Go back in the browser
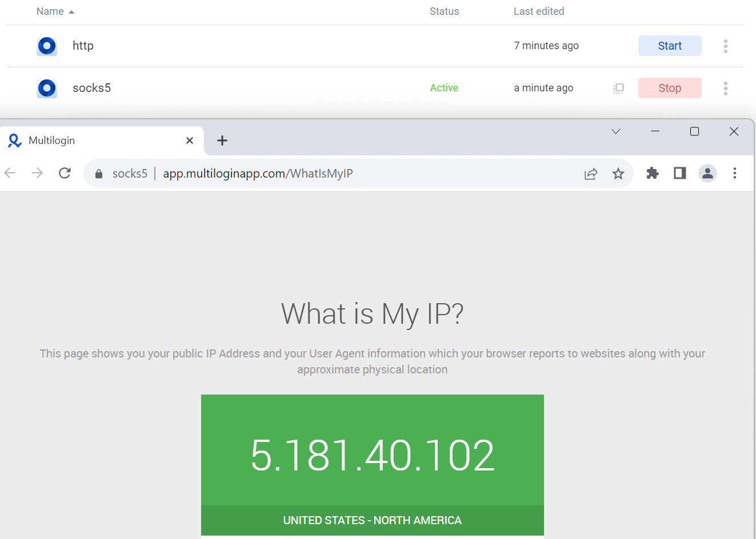756x539 pixels. pos(10,173)
